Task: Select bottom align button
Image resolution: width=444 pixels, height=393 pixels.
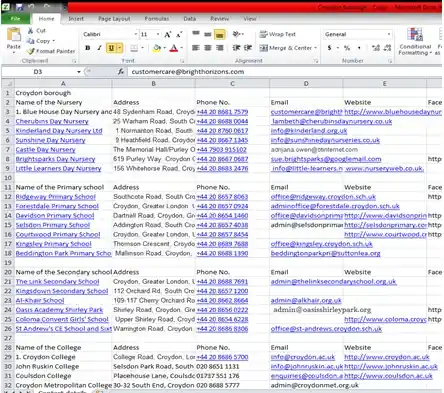Action: [220, 34]
